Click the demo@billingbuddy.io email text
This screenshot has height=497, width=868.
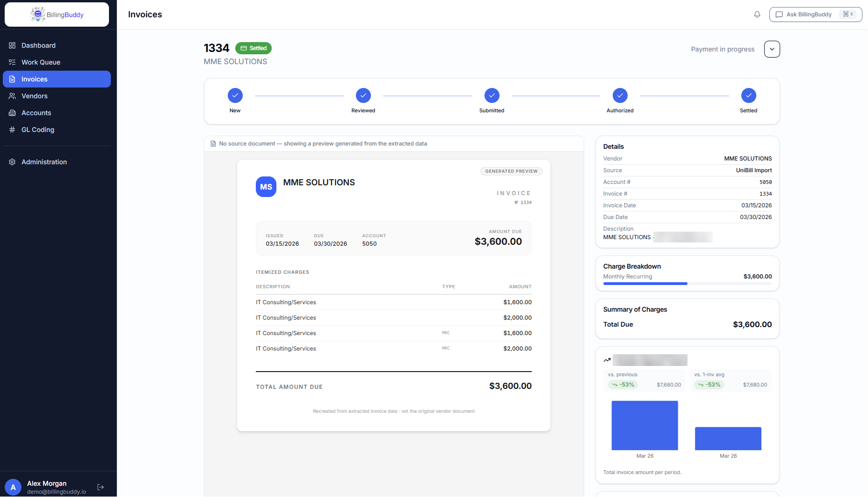(x=57, y=492)
